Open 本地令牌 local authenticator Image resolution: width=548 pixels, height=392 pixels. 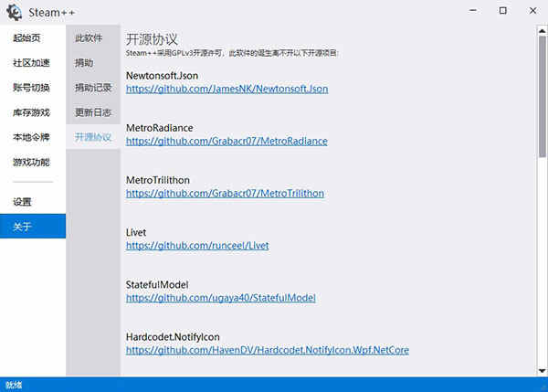tap(33, 137)
